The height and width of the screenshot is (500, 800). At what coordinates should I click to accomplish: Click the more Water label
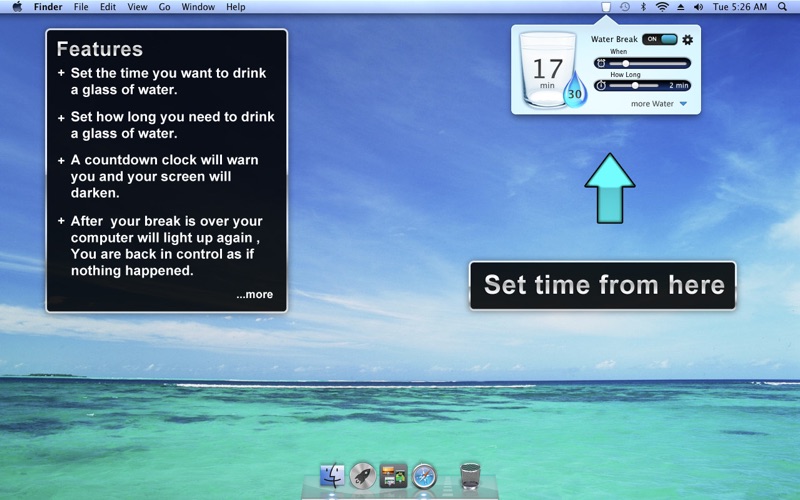coord(652,104)
